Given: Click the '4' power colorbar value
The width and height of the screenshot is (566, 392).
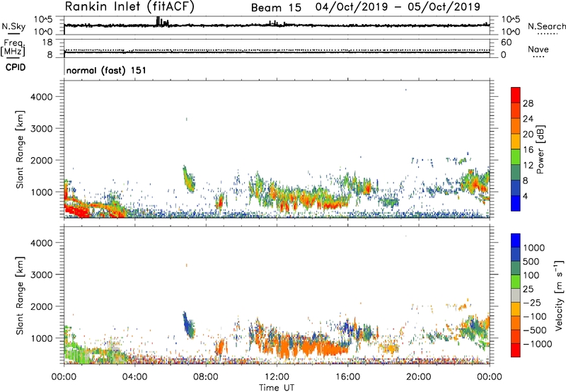Looking at the screenshot, I should coord(525,197).
